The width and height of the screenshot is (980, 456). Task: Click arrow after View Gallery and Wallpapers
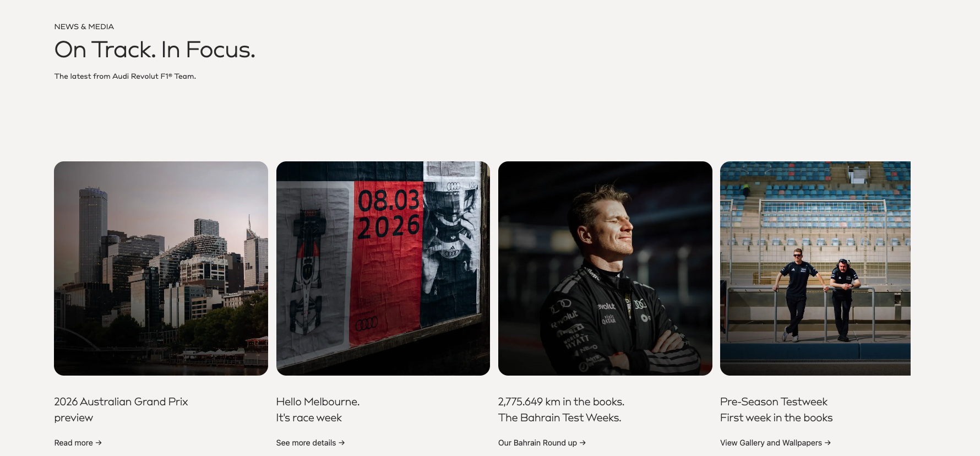coord(827,443)
